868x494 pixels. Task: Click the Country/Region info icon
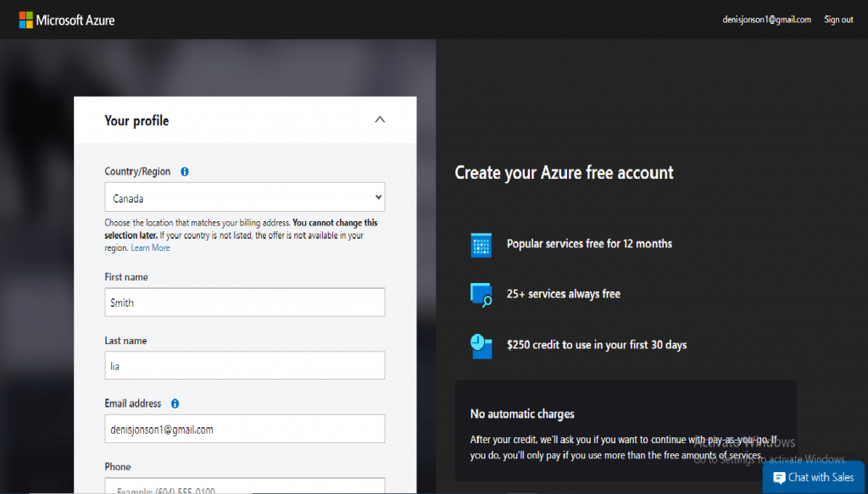(185, 171)
